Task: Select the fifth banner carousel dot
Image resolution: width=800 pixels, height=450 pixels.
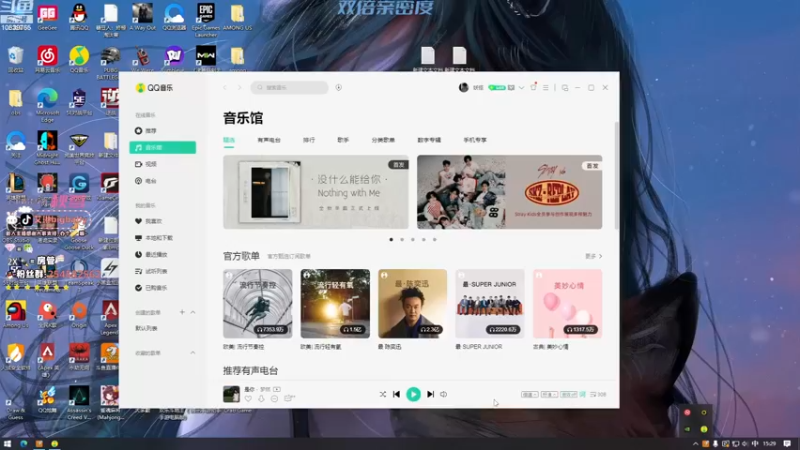Action: pyautogui.click(x=435, y=239)
